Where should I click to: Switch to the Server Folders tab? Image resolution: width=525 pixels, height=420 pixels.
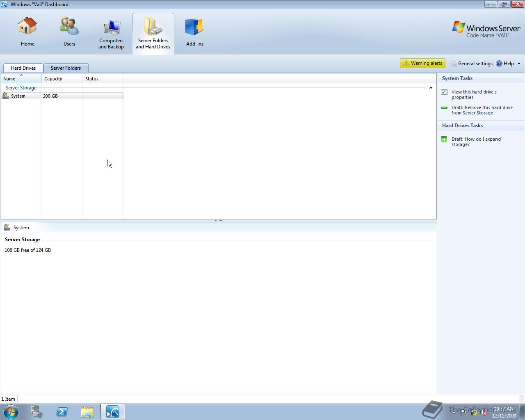click(66, 68)
